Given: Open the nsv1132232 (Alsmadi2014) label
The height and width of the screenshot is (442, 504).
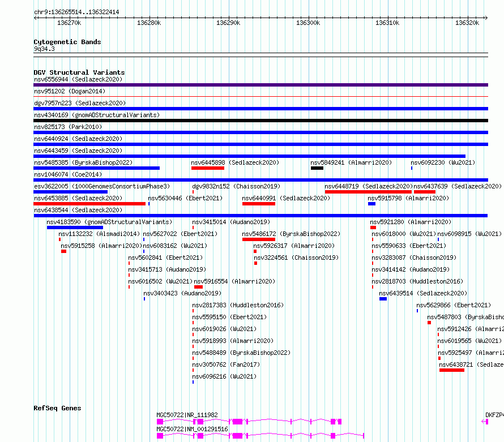Looking at the screenshot, I should (99, 234).
